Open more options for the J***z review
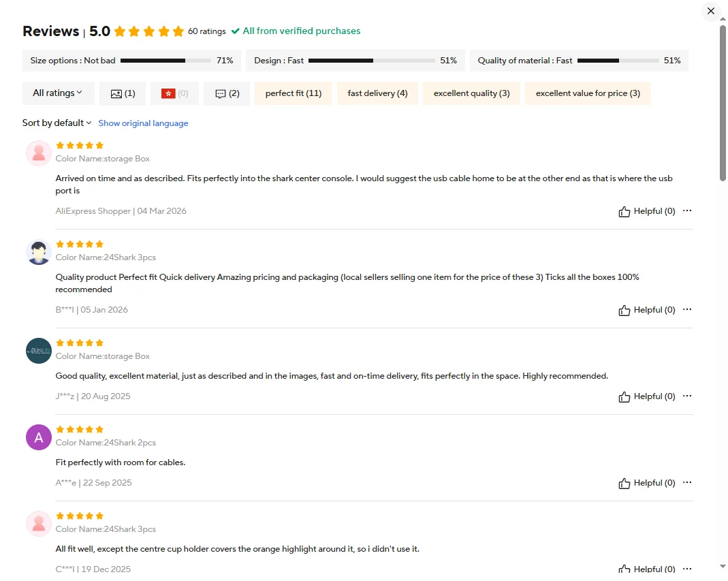The height and width of the screenshot is (581, 728). click(x=687, y=396)
